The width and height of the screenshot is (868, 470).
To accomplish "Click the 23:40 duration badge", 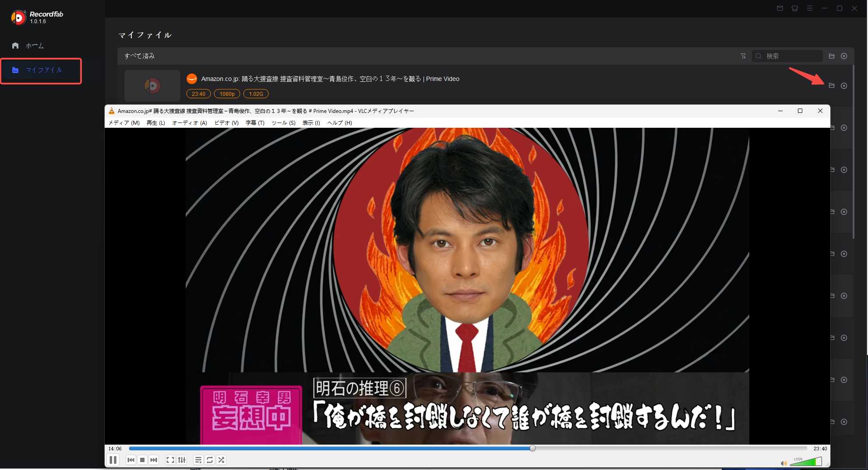I will [198, 94].
